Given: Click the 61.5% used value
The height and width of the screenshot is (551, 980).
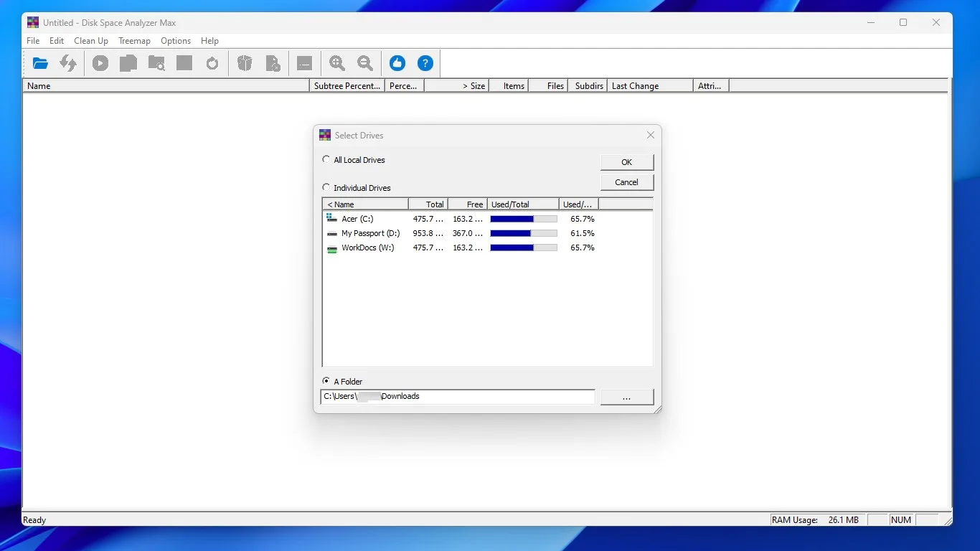Looking at the screenshot, I should tap(583, 233).
